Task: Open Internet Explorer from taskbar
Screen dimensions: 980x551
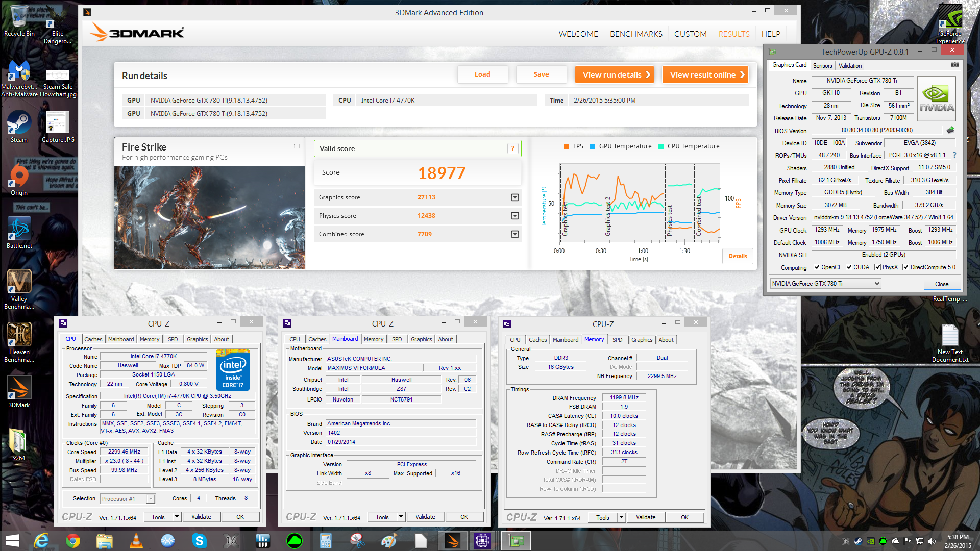Action: click(x=41, y=541)
